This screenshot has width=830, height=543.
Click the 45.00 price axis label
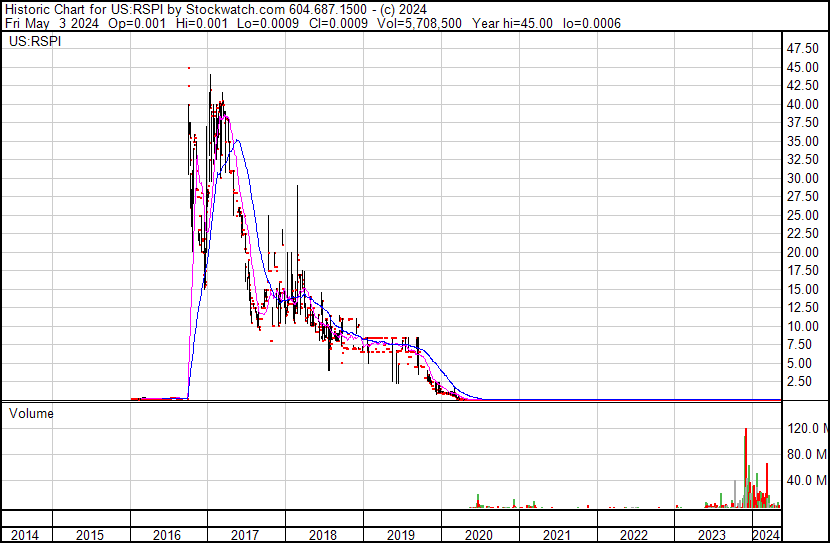click(803, 67)
